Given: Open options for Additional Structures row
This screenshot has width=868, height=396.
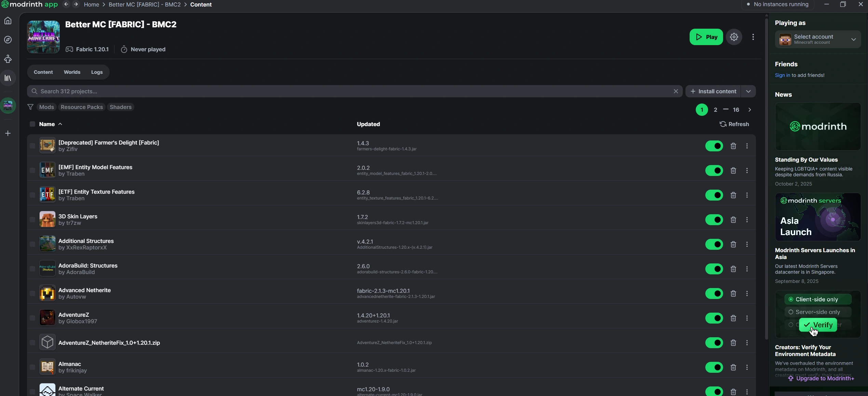Looking at the screenshot, I should click(x=747, y=244).
